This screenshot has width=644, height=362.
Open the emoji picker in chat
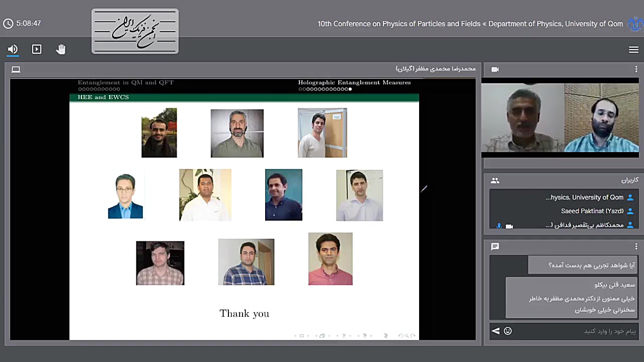tap(508, 331)
